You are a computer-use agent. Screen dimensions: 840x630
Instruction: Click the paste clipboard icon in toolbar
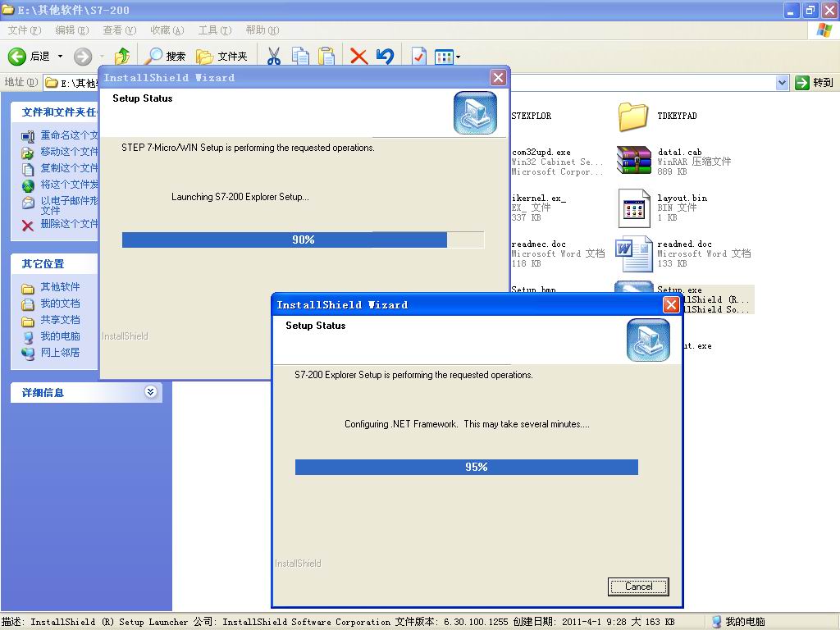(326, 56)
